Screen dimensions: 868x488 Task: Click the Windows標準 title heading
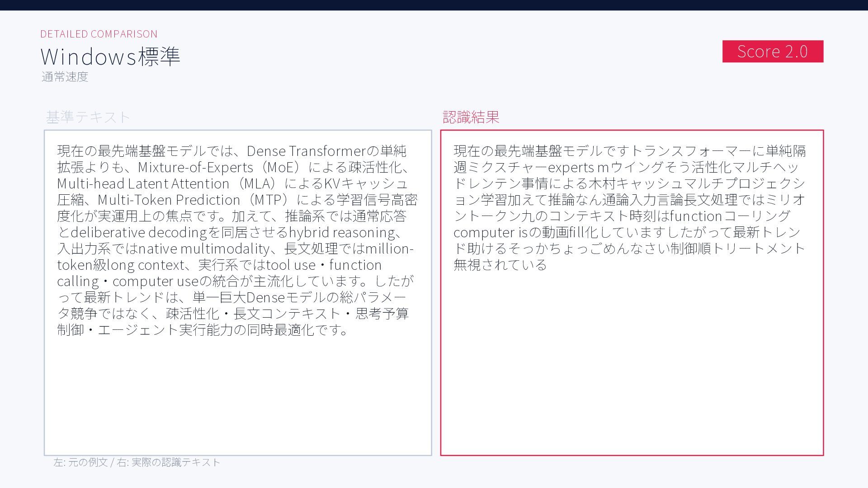[x=110, y=56]
